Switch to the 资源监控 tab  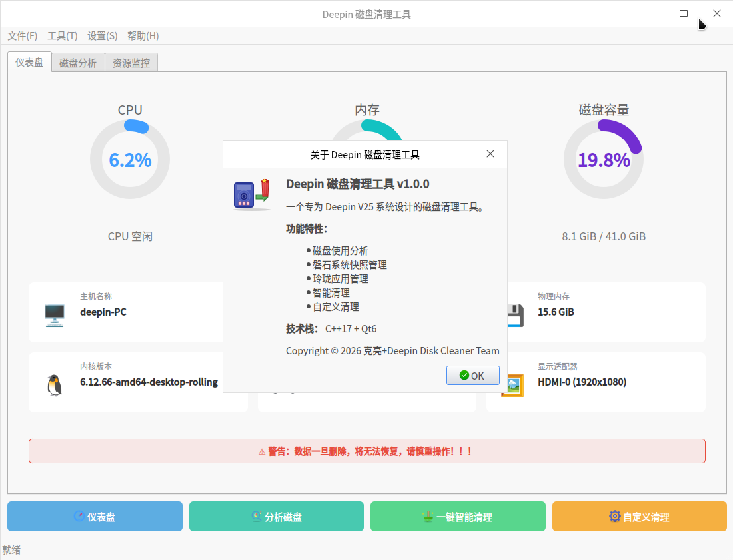131,63
